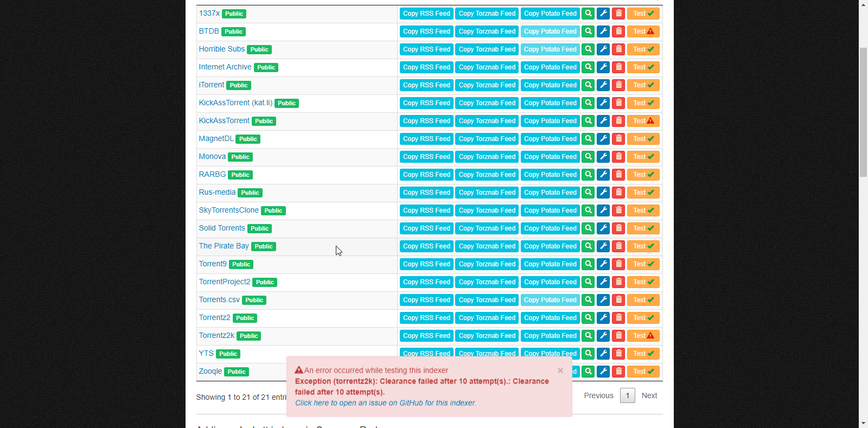Image resolution: width=868 pixels, height=428 pixels.
Task: Click scrollbar up arrow at top
Action: 863,4
